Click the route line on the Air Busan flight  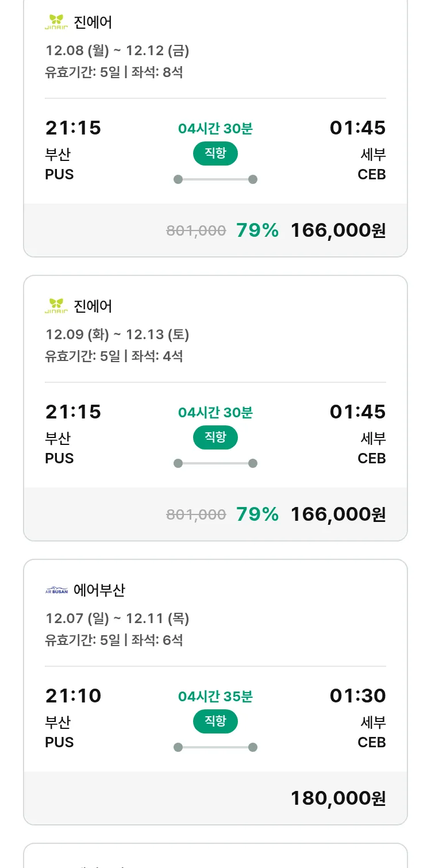pos(215,747)
